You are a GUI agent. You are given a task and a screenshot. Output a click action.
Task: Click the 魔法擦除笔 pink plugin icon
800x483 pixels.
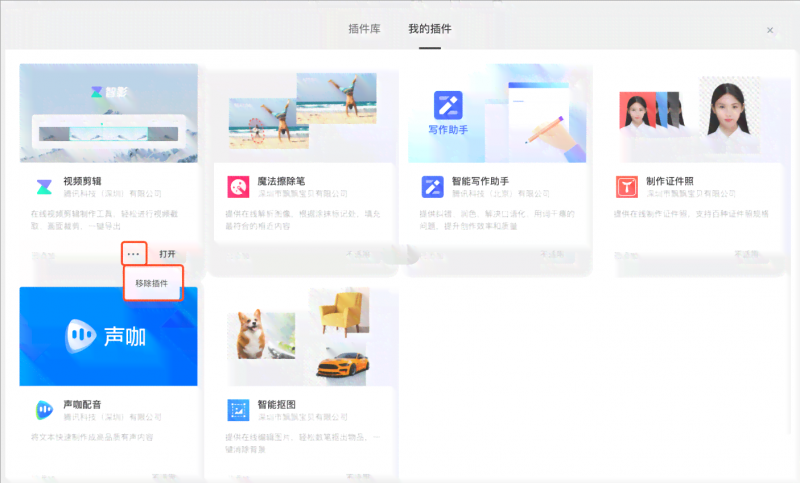pyautogui.click(x=238, y=186)
